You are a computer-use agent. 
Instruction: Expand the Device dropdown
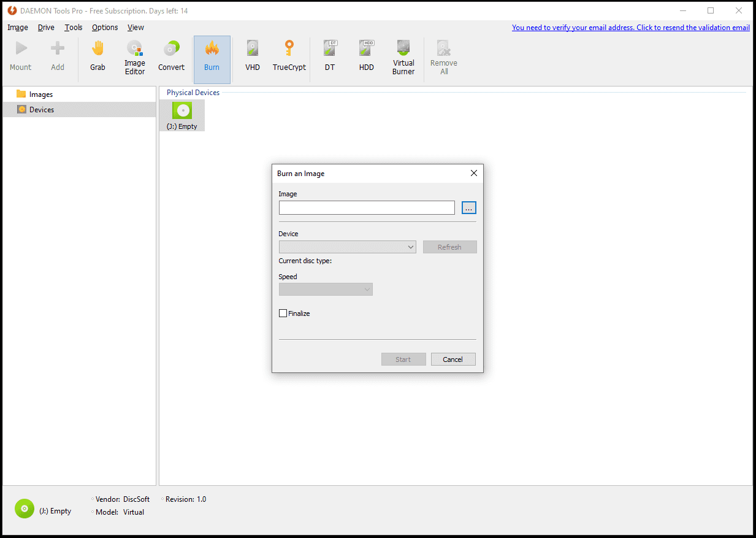348,247
